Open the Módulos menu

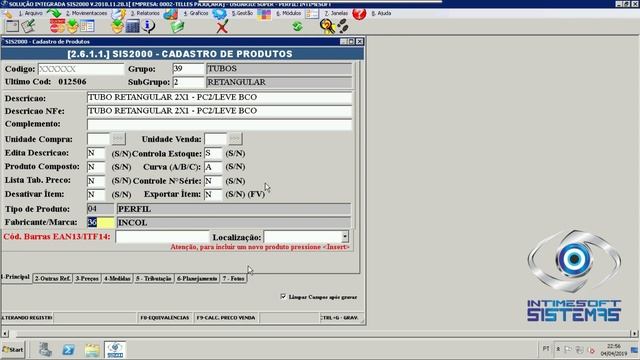coord(289,13)
